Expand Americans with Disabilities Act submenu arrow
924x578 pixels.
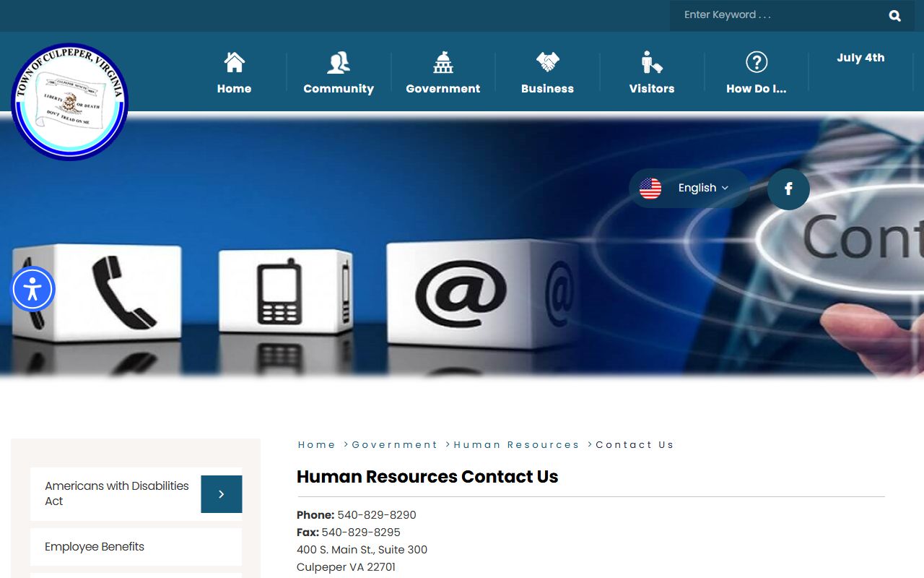(x=221, y=494)
